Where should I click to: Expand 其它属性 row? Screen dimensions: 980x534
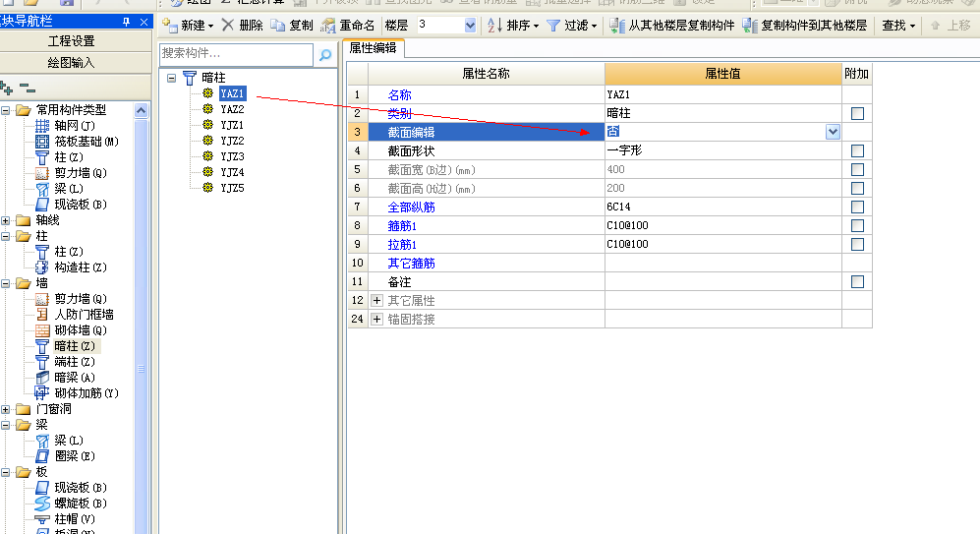[x=376, y=301]
